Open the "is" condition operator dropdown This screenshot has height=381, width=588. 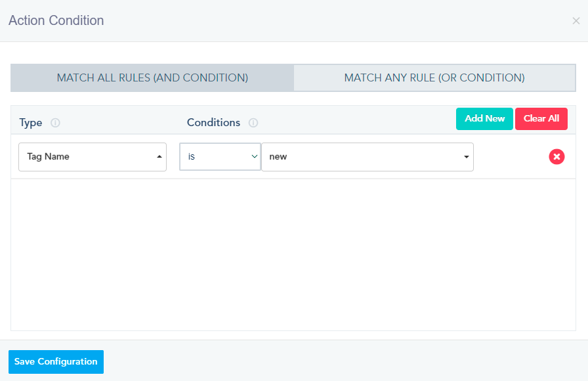220,156
